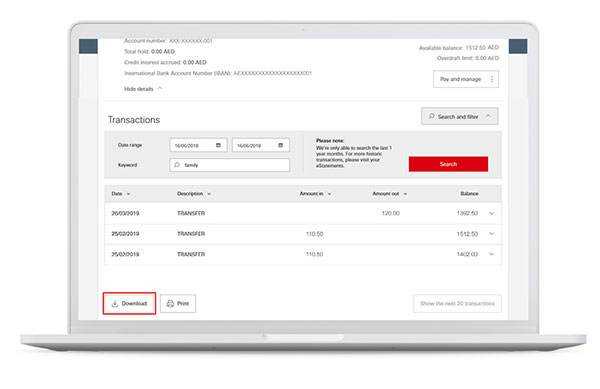Click the keyword field search icon

pos(176,165)
